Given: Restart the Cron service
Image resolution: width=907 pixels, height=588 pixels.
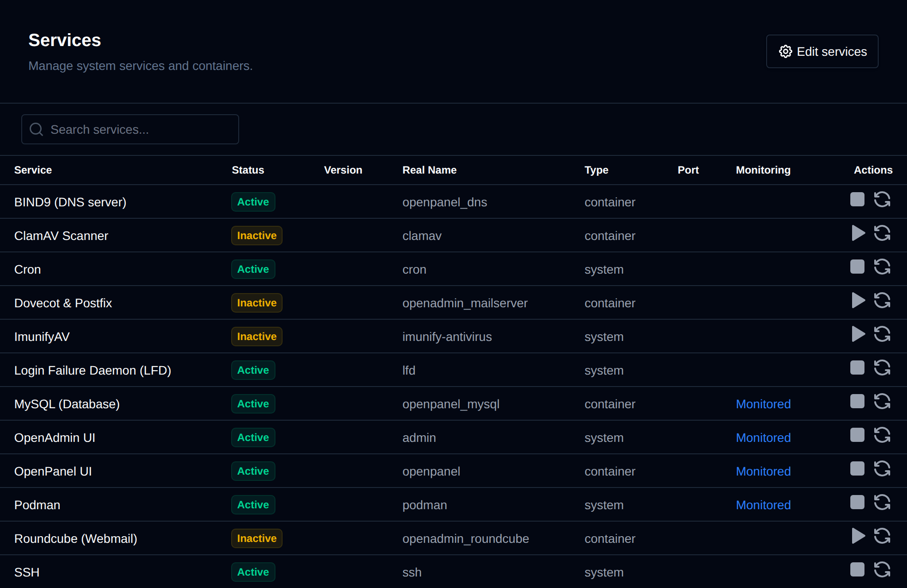Looking at the screenshot, I should click(x=882, y=267).
